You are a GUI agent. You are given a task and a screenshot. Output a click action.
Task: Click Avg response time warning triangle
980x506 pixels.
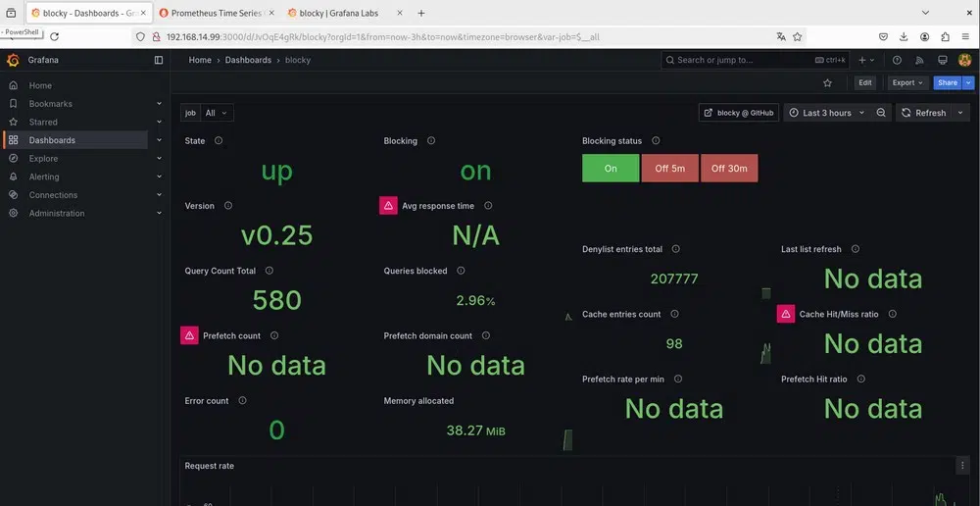pos(388,205)
